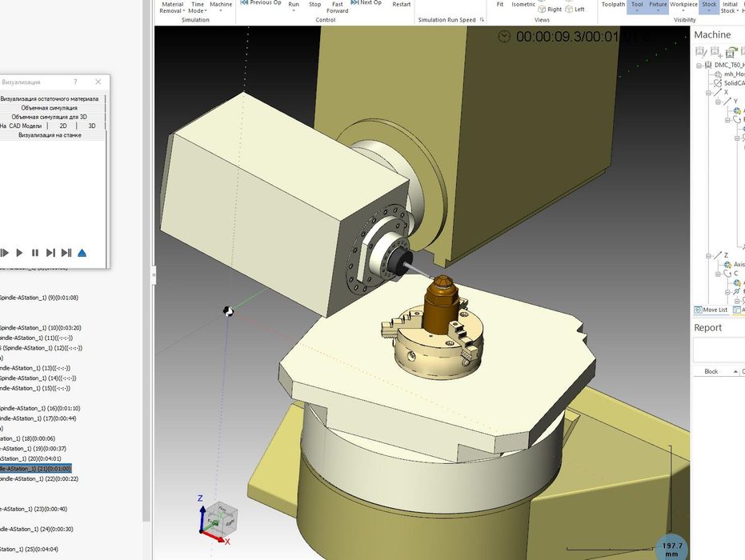Select the X axis icon in tree
This screenshot has height=560, width=745.
[x=718, y=92]
